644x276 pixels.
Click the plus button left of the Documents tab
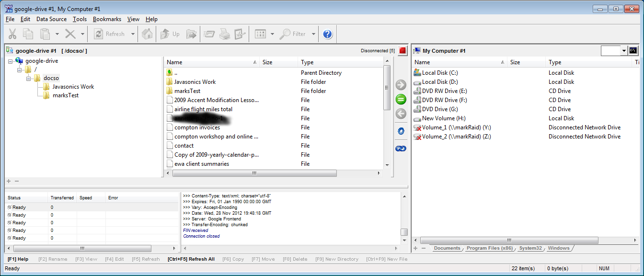[x=415, y=248]
